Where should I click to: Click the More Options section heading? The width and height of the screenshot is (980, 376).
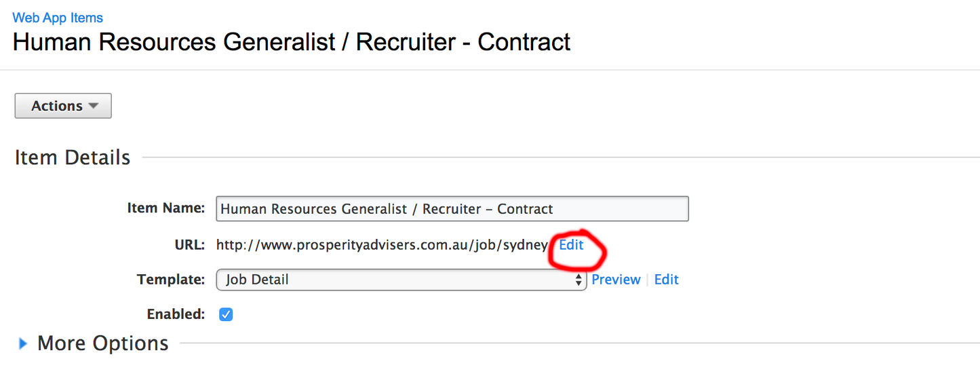click(102, 343)
